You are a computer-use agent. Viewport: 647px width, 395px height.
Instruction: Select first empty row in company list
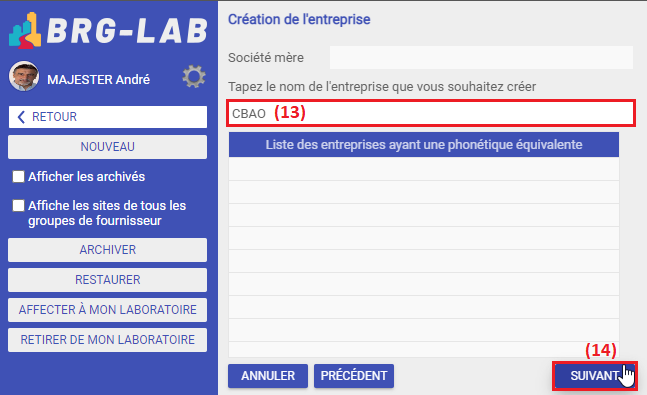[424, 169]
